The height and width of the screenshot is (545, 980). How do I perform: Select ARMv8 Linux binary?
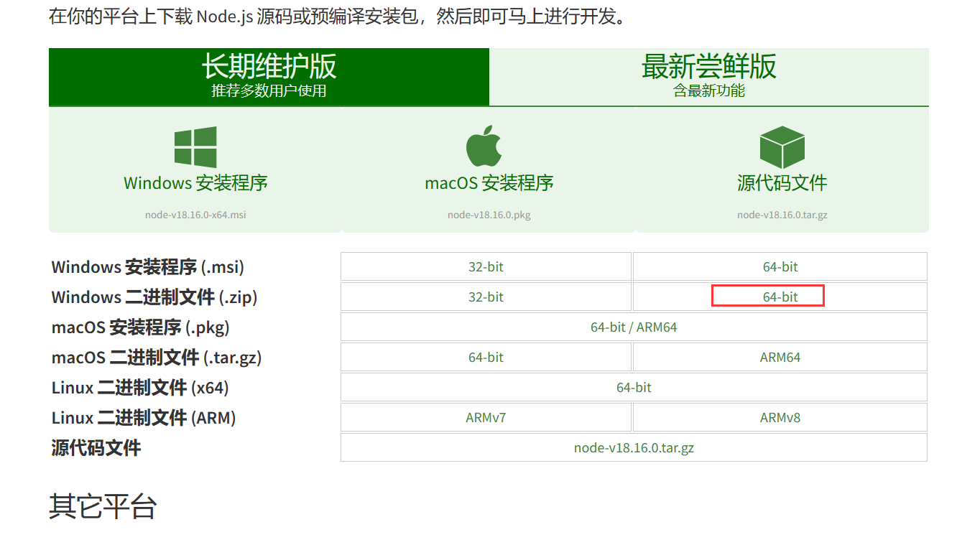tap(780, 417)
